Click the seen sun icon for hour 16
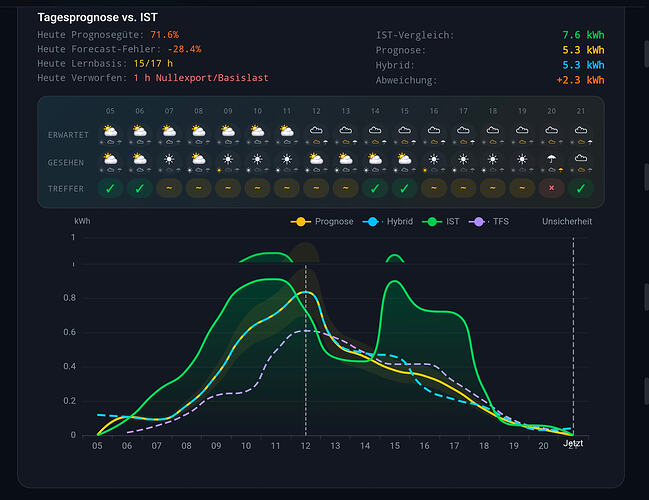Viewport: 649px width, 500px height. point(434,159)
